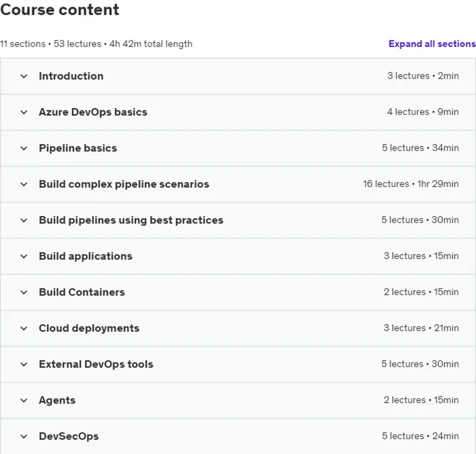Expand the Build applications chevron
The width and height of the screenshot is (476, 454).
(x=24, y=256)
